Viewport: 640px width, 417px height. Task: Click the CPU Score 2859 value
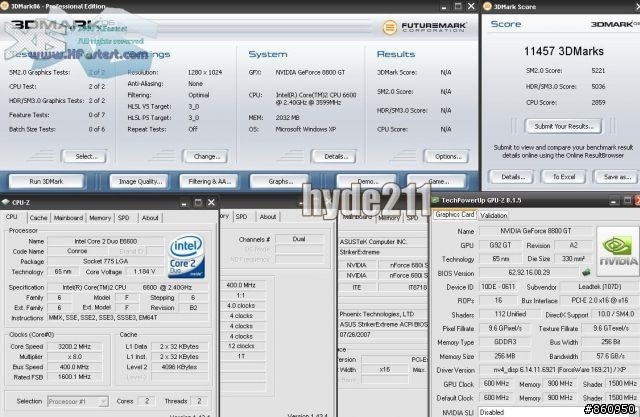(598, 102)
